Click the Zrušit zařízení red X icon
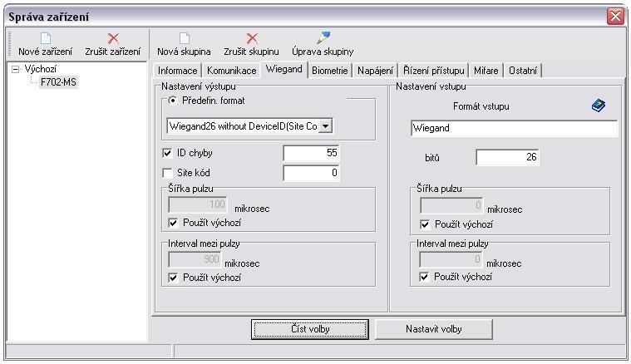The height and width of the screenshot is (364, 631). pyautogui.click(x=113, y=38)
